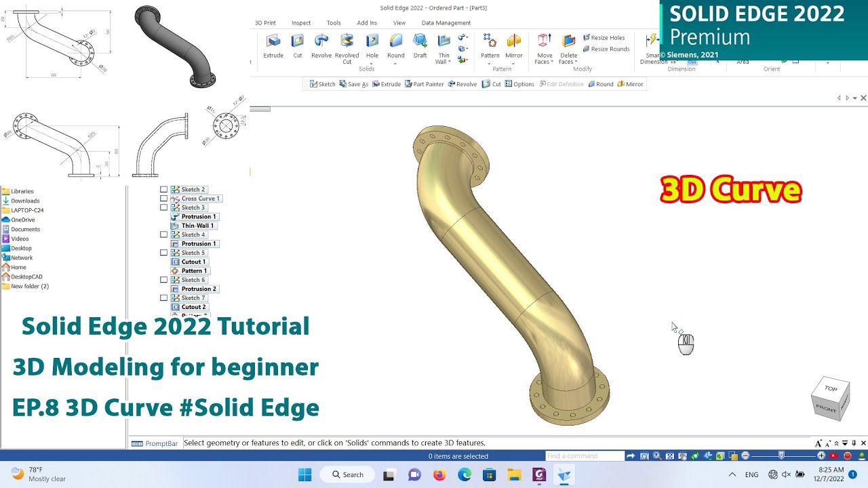Viewport: 868px width, 488px height.
Task: Toggle the Cross Curve 1 checkbox
Action: click(x=163, y=199)
